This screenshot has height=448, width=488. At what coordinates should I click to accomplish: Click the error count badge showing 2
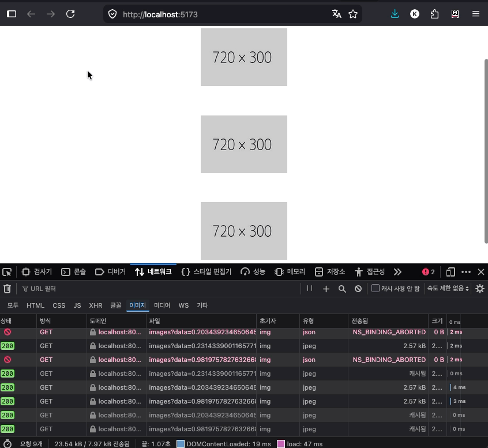(x=428, y=271)
